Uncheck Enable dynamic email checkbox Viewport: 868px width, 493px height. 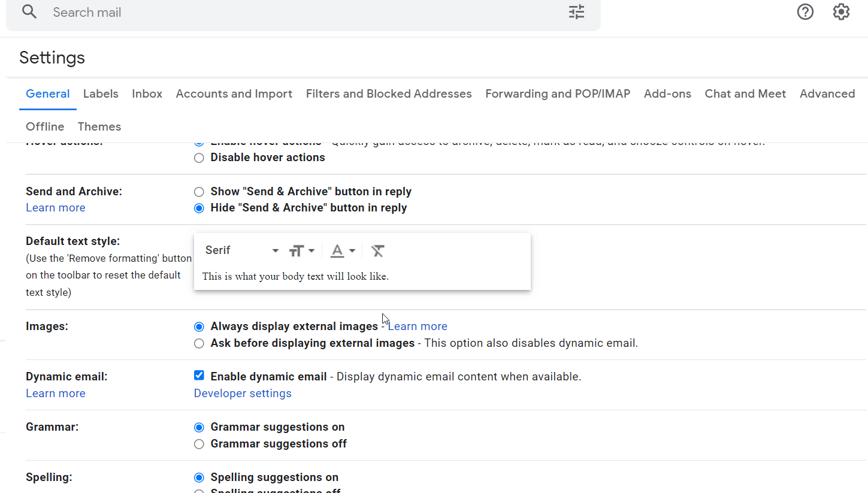click(x=199, y=376)
